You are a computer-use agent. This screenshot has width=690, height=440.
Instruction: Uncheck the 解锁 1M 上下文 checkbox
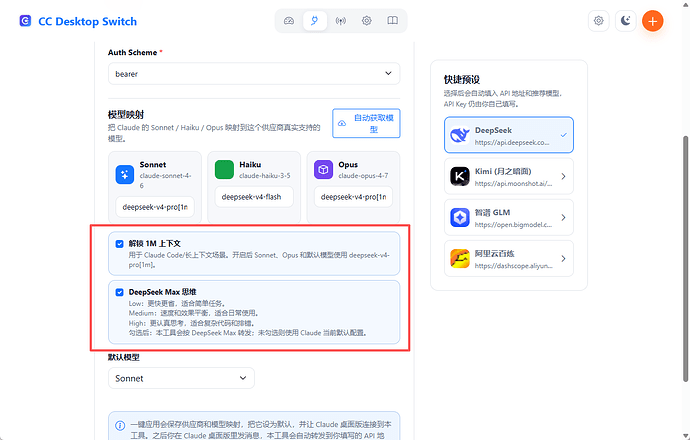(x=119, y=244)
